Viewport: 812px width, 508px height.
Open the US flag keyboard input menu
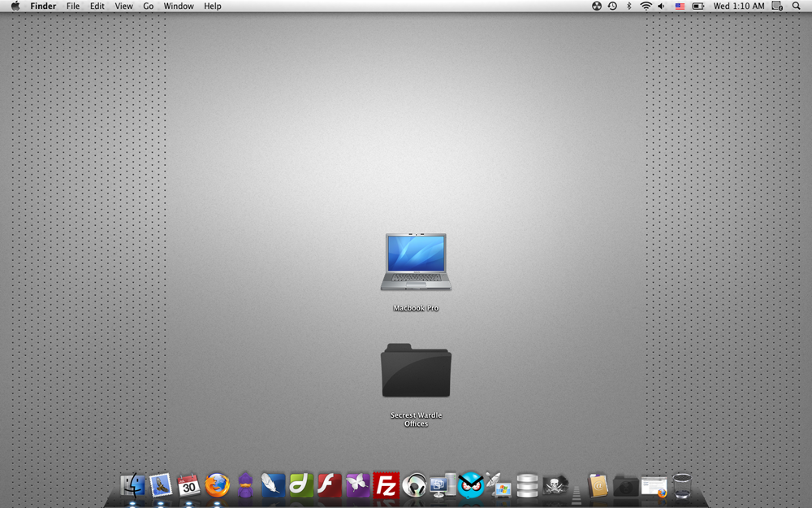tap(678, 6)
